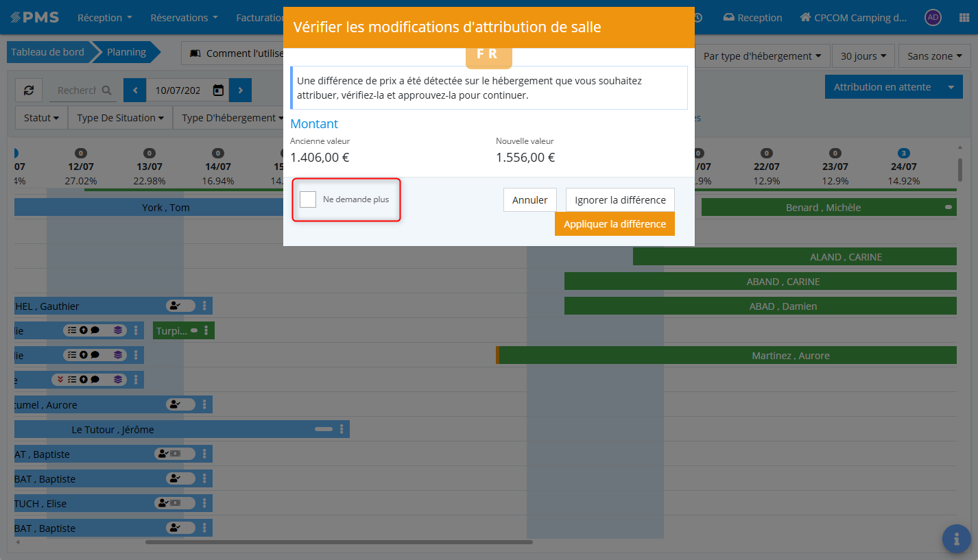This screenshot has height=560, width=978.
Task: Go to the 'Tableau de bord' breadcrumb
Action: [x=47, y=52]
